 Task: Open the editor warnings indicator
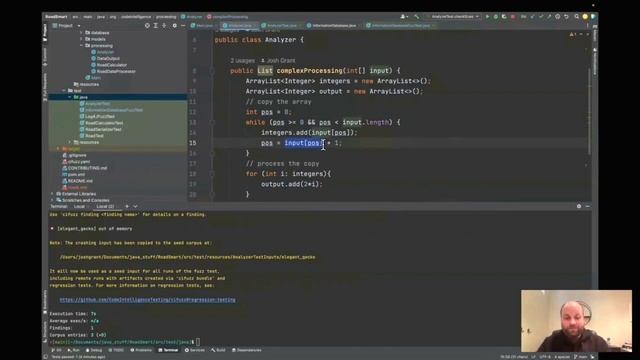coord(573,35)
